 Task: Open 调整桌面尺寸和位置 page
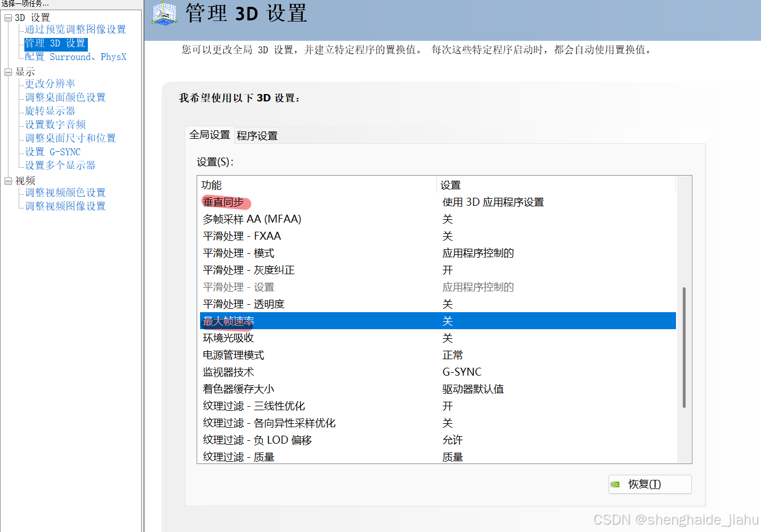coord(70,138)
